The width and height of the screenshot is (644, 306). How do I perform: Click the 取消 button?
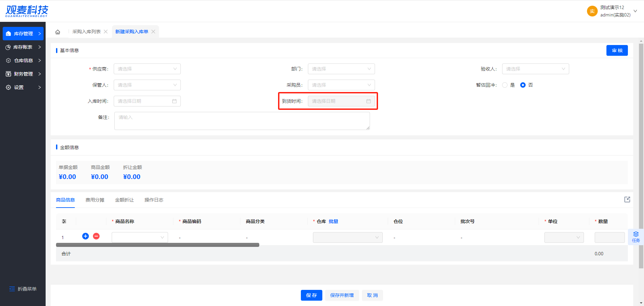372,295
